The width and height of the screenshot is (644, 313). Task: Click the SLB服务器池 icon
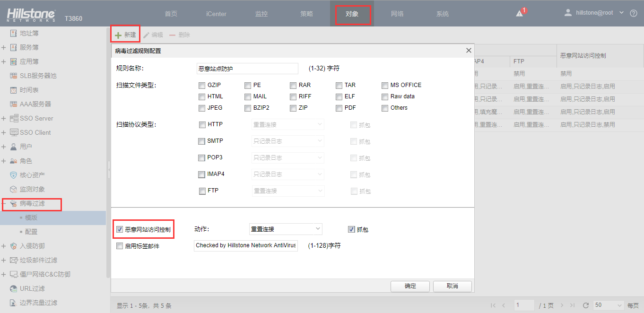pyautogui.click(x=13, y=76)
